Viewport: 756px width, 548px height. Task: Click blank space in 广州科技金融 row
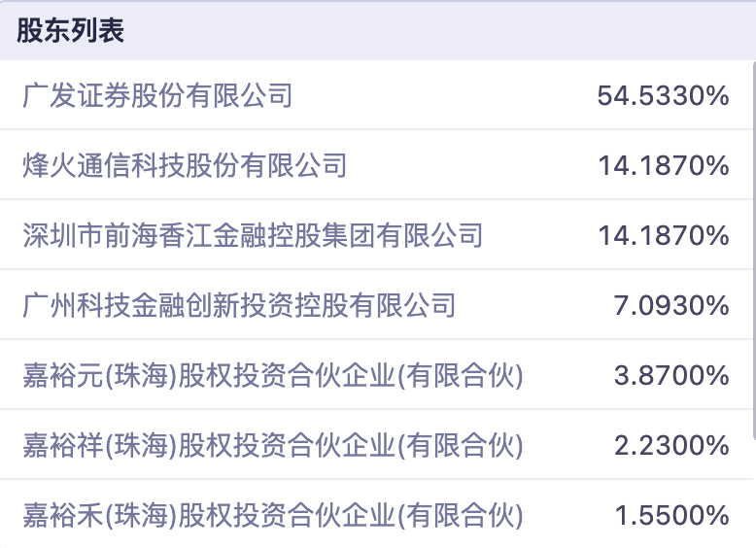[534, 305]
